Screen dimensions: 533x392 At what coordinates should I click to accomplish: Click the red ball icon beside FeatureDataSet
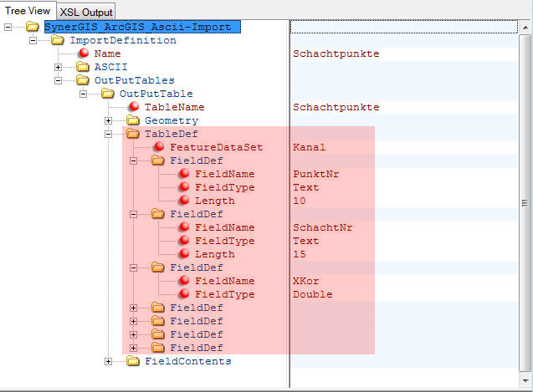pos(158,147)
